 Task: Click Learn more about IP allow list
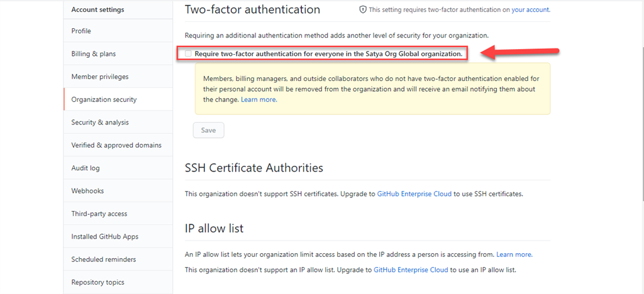coord(514,254)
